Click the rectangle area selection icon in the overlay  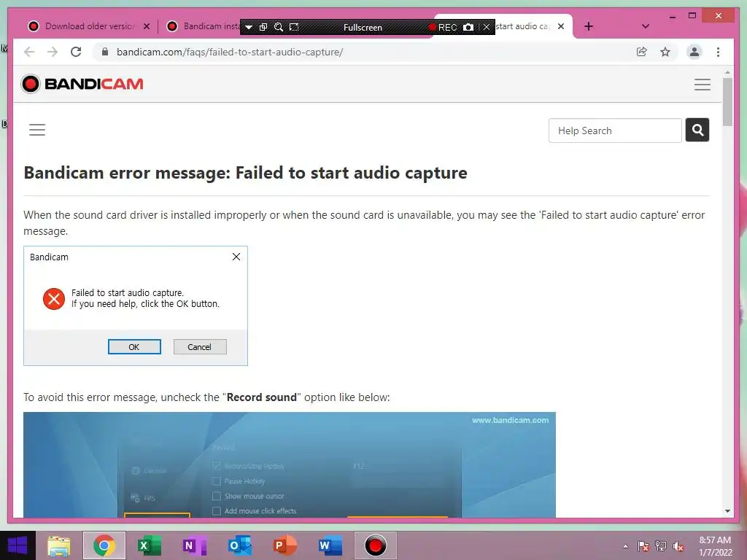tap(295, 27)
